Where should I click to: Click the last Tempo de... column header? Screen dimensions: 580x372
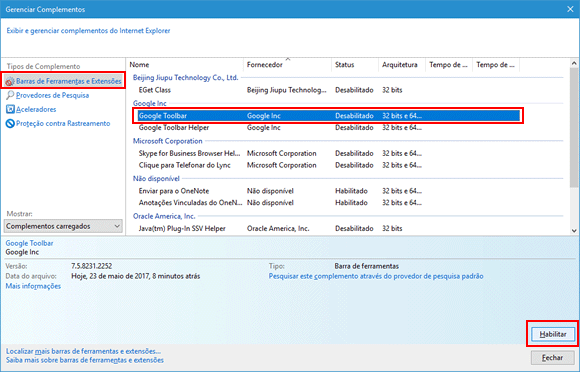click(x=496, y=65)
